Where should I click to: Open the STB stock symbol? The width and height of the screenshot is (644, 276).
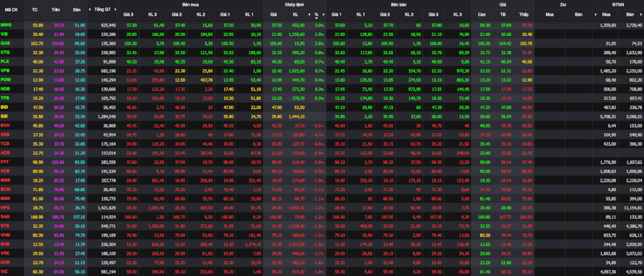click(x=5, y=226)
